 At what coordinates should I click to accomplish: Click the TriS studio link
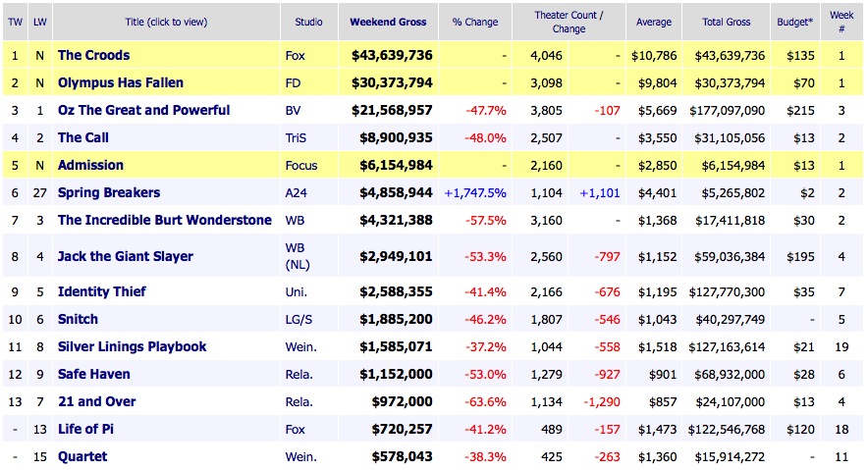[296, 137]
